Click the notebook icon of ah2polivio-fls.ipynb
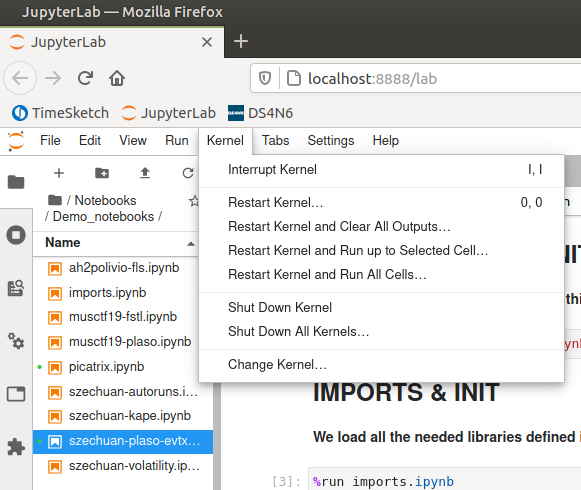The image size is (581, 490). tap(55, 269)
